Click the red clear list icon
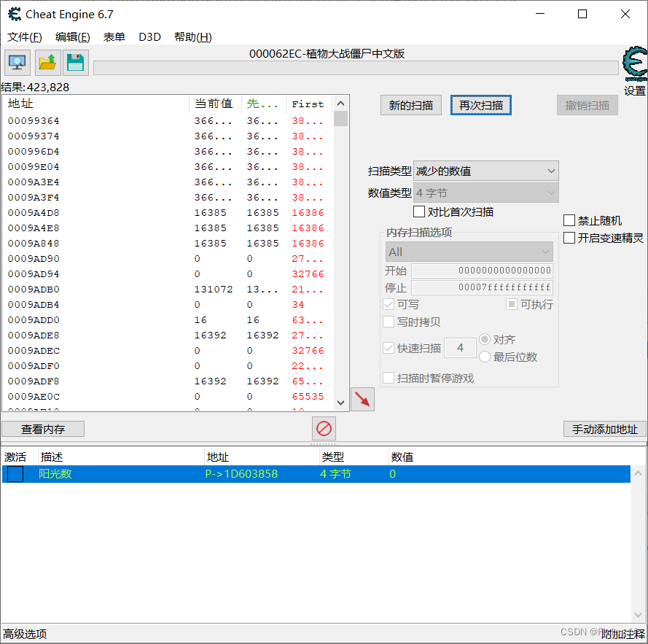Image resolution: width=648 pixels, height=644 pixels. coord(324,429)
